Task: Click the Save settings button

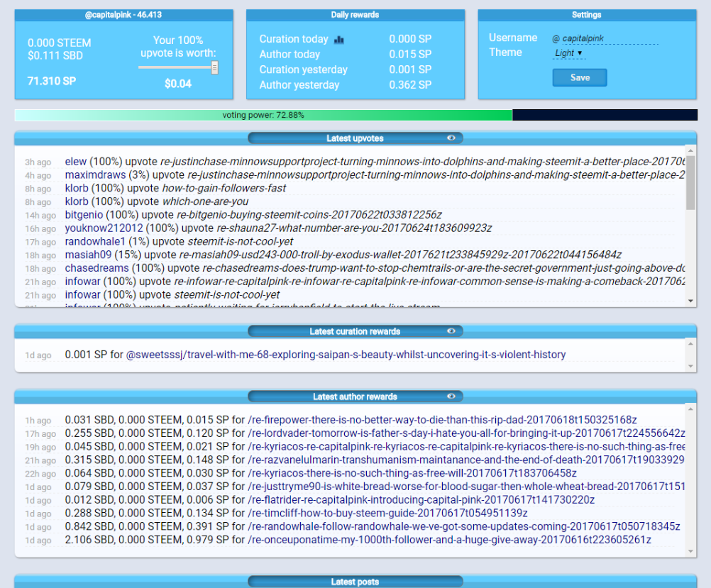Action: tap(580, 77)
